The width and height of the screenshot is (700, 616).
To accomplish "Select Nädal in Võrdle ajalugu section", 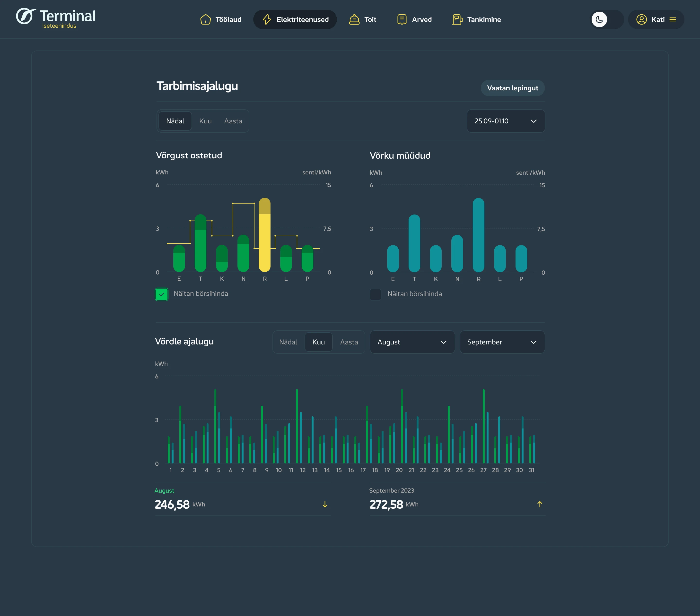I will click(288, 342).
